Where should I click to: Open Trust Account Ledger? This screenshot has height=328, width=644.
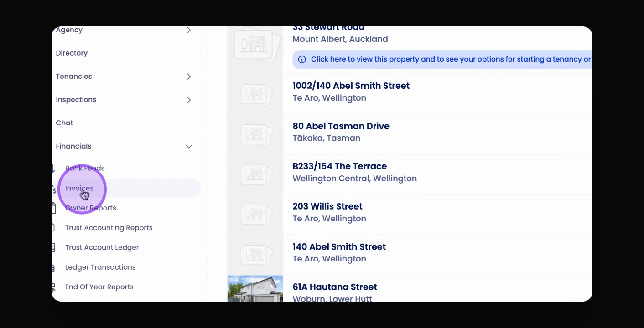(x=102, y=247)
